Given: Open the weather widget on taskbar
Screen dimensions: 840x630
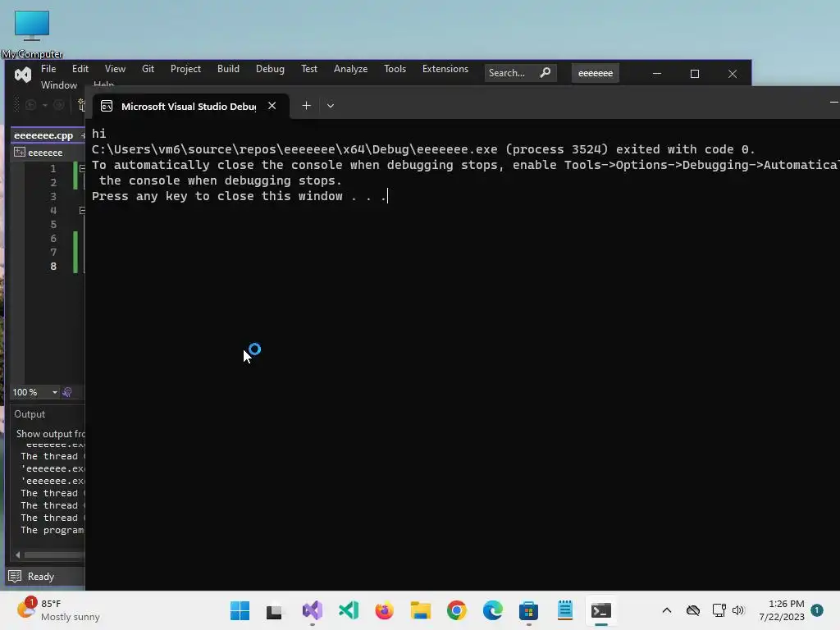Looking at the screenshot, I should tap(58, 609).
